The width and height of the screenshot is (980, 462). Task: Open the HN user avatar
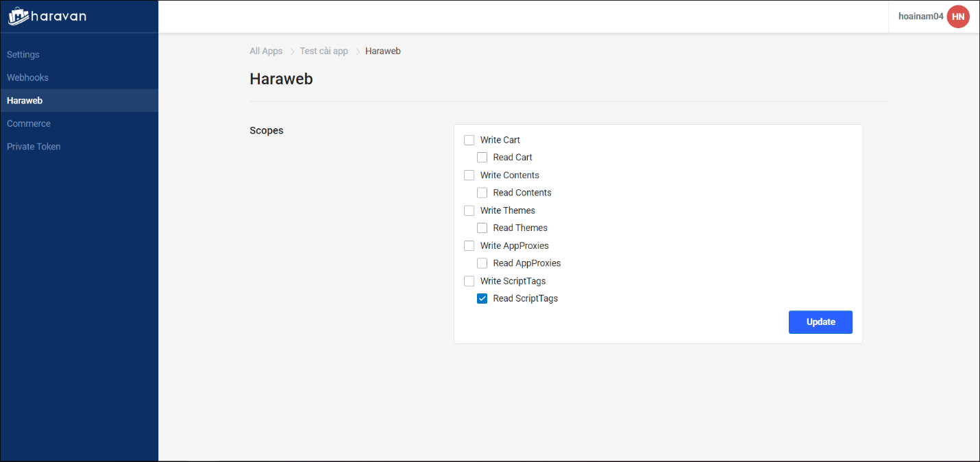coord(957,16)
